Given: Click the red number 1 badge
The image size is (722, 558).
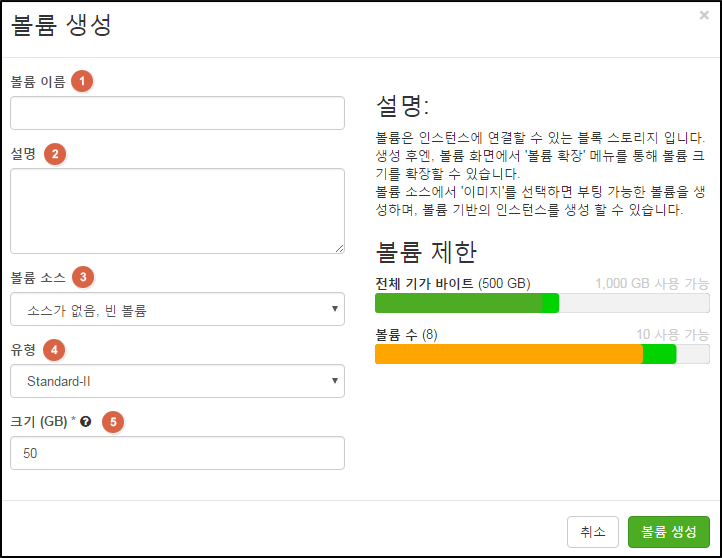Looking at the screenshot, I should [82, 81].
